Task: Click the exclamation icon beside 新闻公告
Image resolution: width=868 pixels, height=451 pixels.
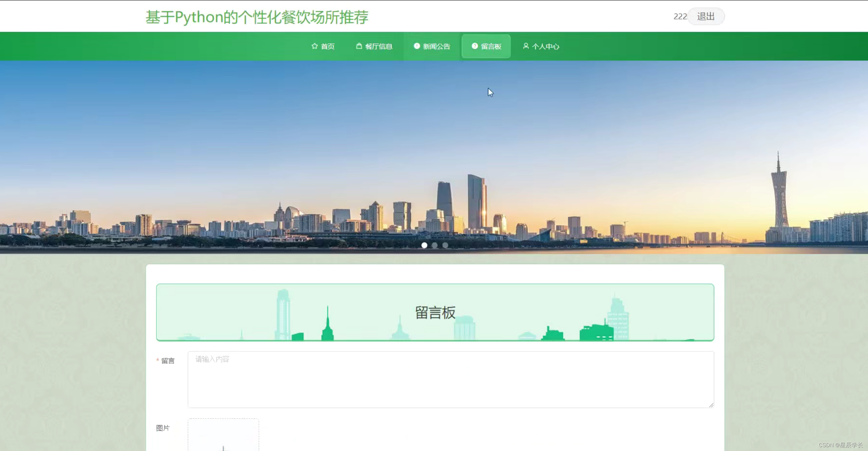Action: pos(417,46)
